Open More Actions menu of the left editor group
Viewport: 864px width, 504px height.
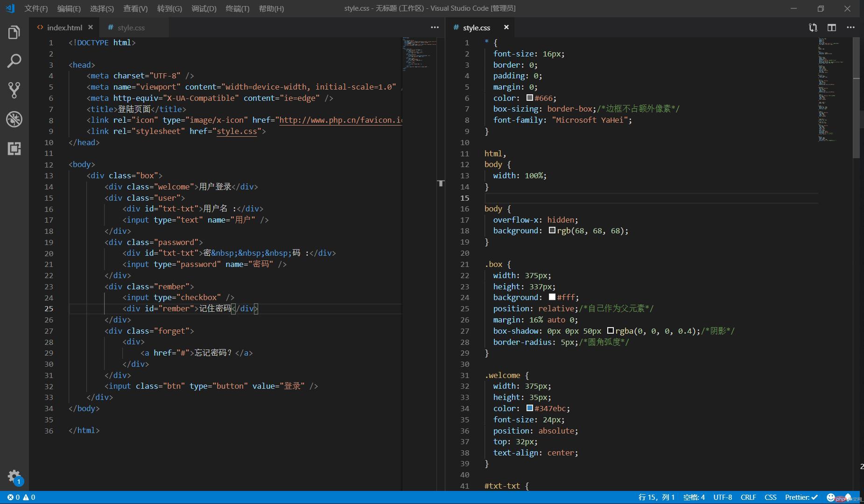[x=435, y=28]
